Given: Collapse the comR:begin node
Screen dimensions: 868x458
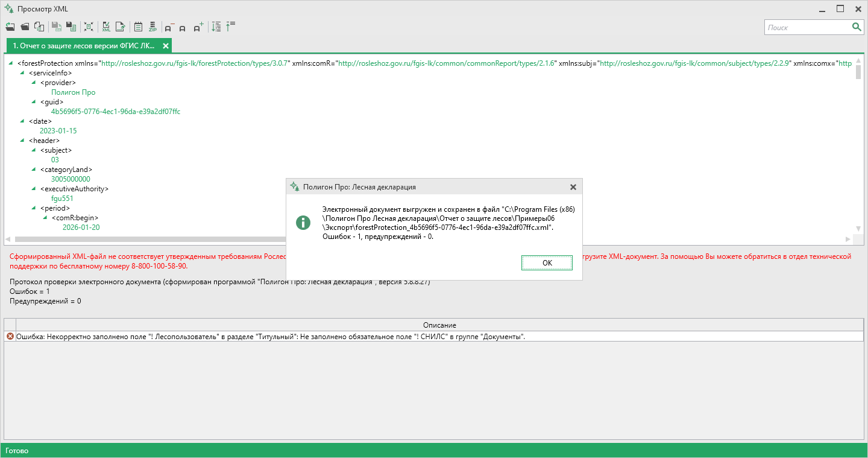Looking at the screenshot, I should click(45, 217).
